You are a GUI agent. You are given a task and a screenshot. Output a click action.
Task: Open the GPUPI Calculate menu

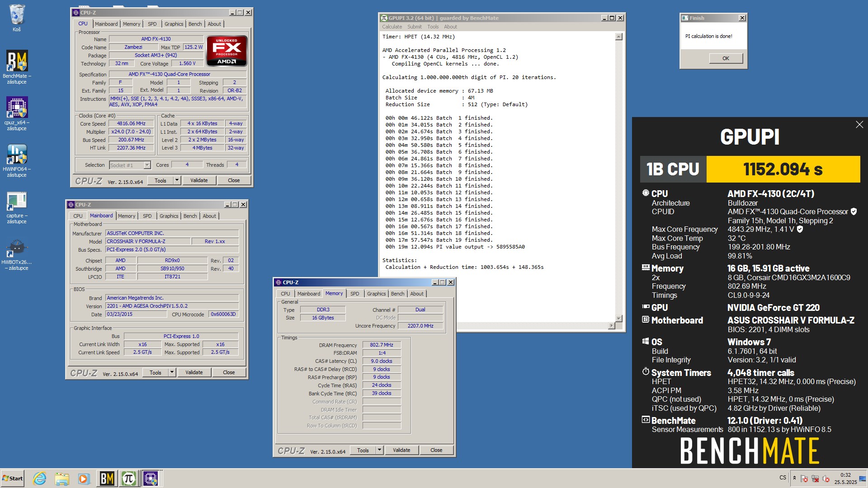[x=392, y=27]
